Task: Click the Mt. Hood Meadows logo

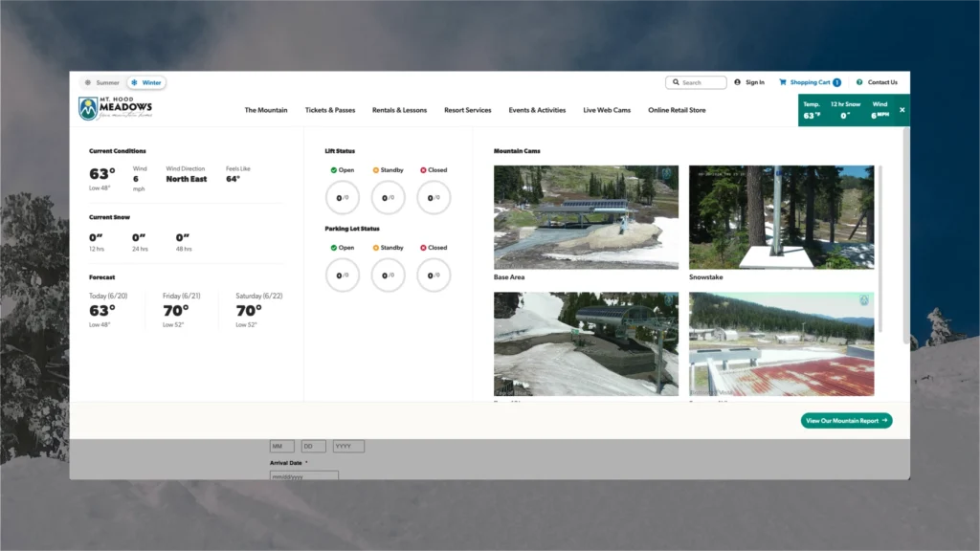Action: 115,109
